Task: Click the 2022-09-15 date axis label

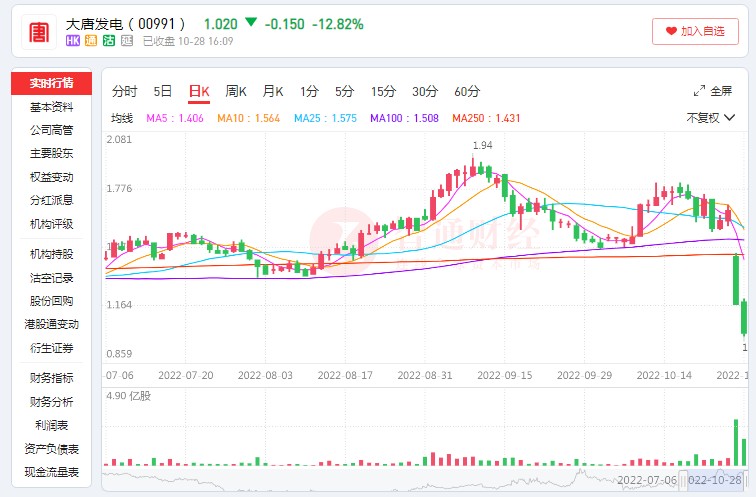Action: [x=504, y=375]
